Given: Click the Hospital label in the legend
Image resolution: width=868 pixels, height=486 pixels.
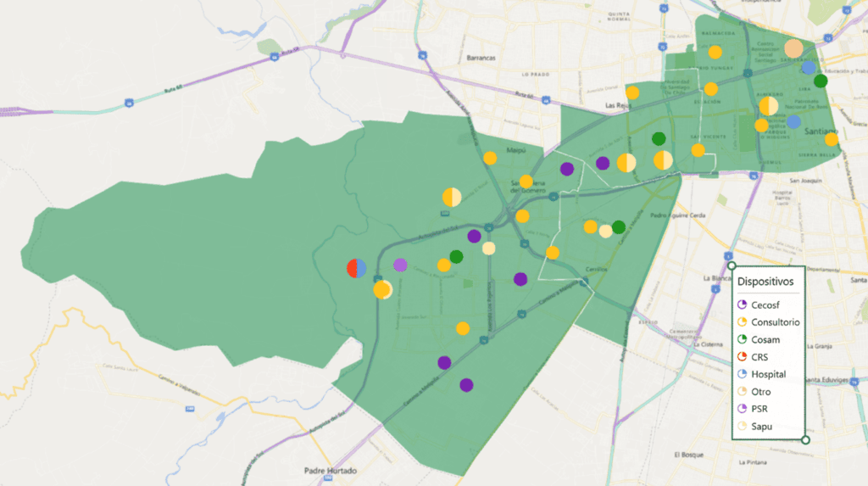Looking at the screenshot, I should pyautogui.click(x=768, y=374).
